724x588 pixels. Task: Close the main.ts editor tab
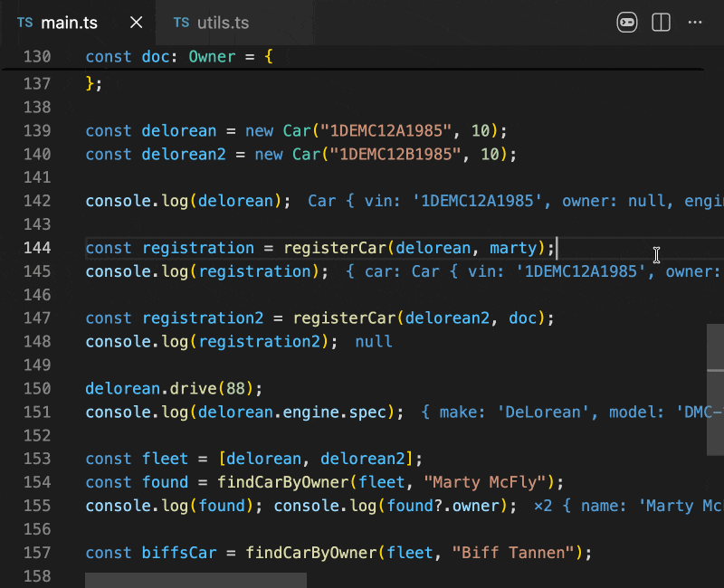point(137,22)
